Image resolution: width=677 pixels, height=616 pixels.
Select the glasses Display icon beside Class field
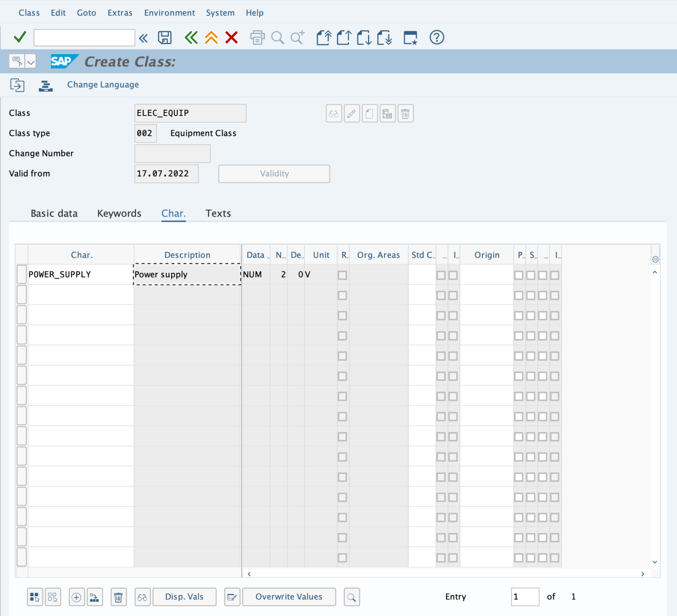click(334, 113)
